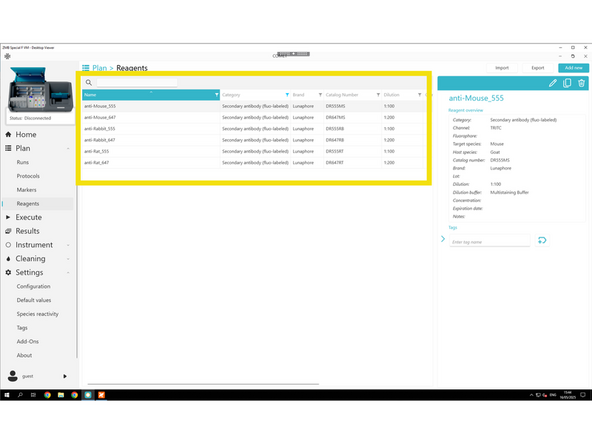Select the anti-Rat_647 row

(x=254, y=163)
